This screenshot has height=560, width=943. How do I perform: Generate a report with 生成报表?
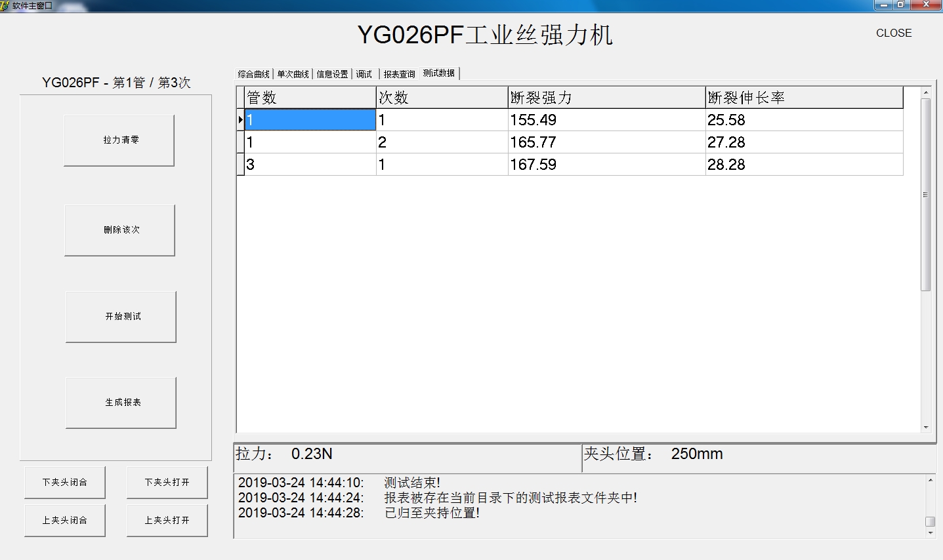coord(121,403)
